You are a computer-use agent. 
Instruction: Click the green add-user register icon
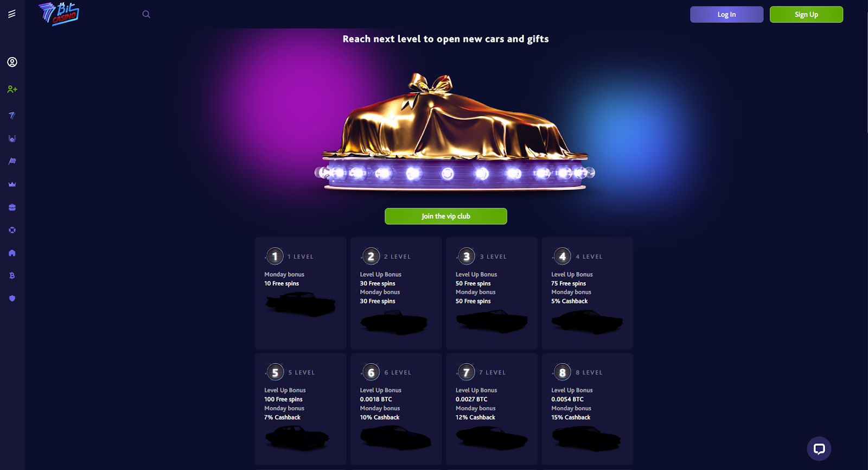pyautogui.click(x=12, y=89)
